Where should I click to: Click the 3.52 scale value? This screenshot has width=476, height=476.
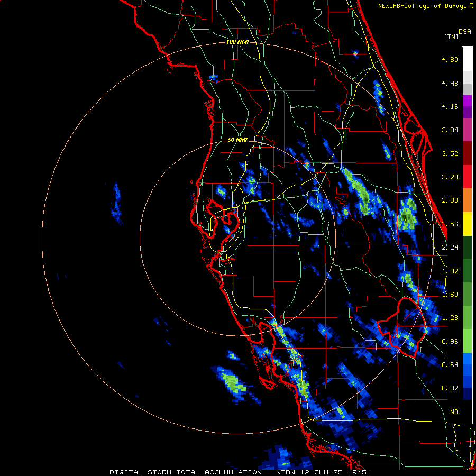(450, 153)
